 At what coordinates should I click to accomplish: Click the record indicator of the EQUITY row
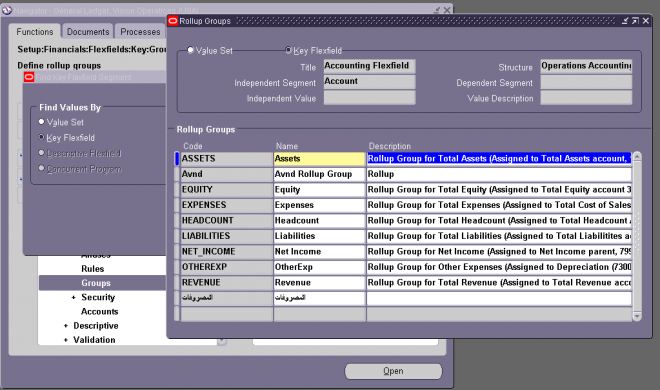click(x=177, y=190)
